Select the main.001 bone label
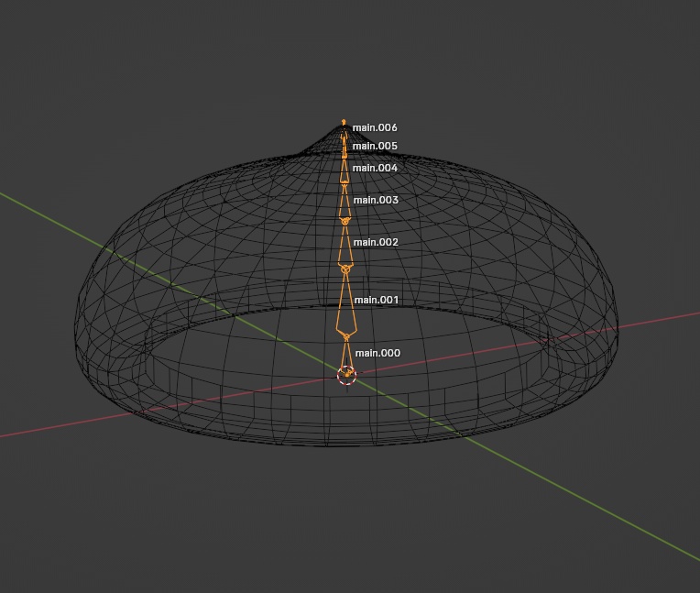Viewport: 700px width, 593px height. (377, 300)
